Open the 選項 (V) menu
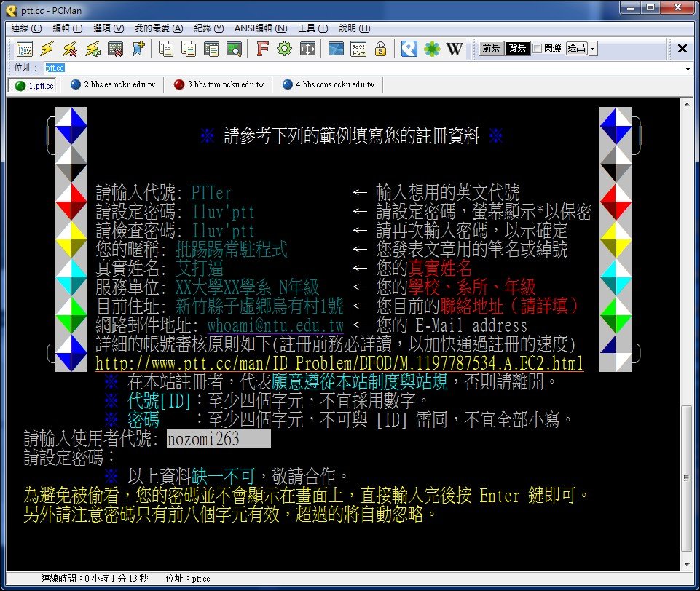 point(109,28)
